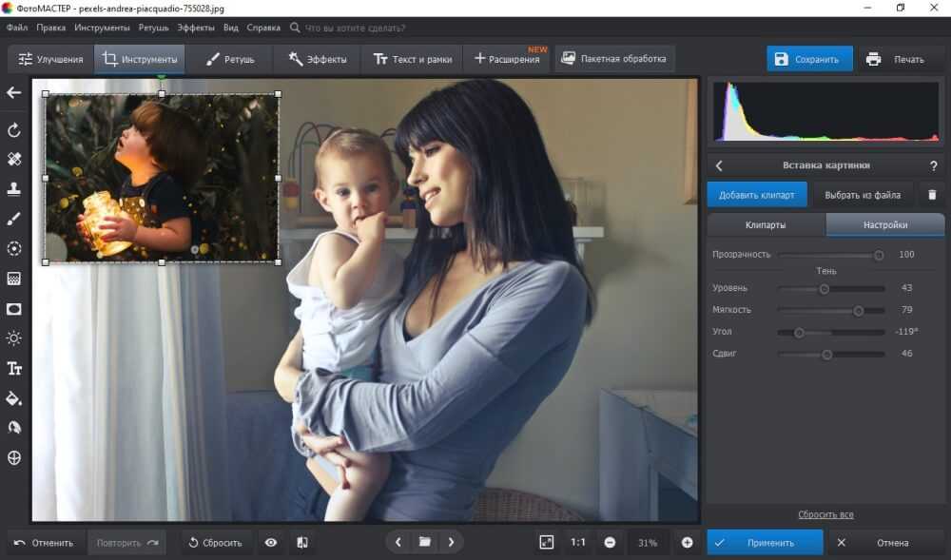Image resolution: width=951 pixels, height=560 pixels.
Task: Select the text tool in sidebar
Action: click(x=14, y=368)
